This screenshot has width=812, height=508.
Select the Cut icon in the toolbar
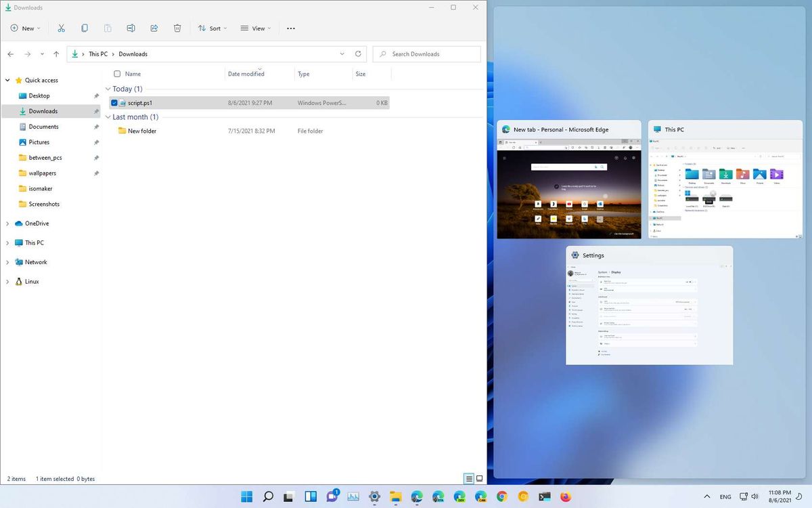(x=61, y=28)
